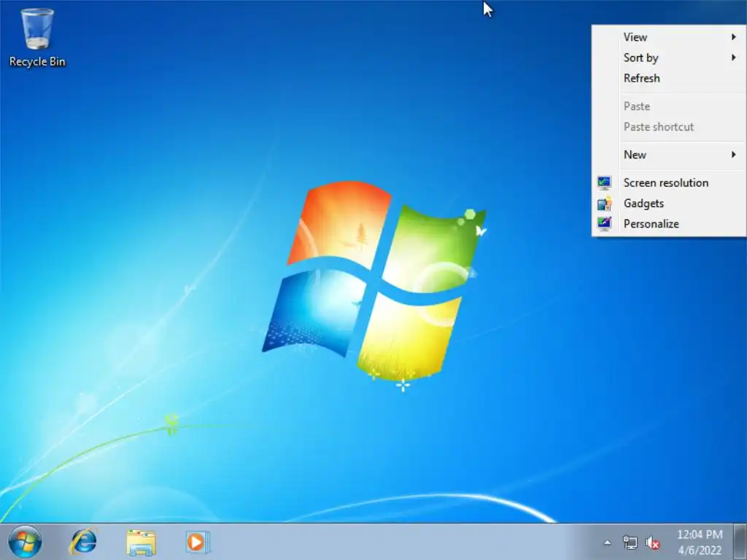Click the arrow beside New
This screenshot has width=747, height=560.
tap(734, 155)
